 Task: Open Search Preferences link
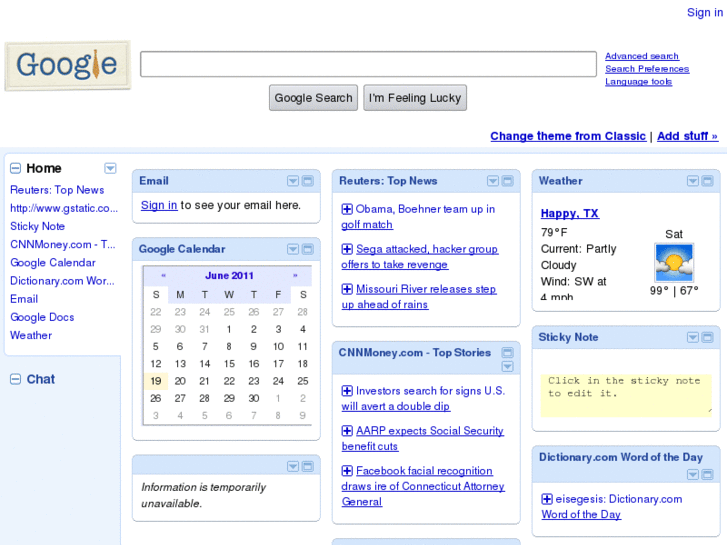pos(647,69)
